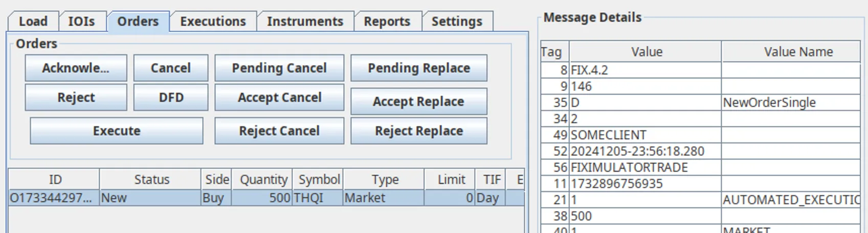The height and width of the screenshot is (233, 868).
Task: Click the DFD button
Action: (x=171, y=97)
